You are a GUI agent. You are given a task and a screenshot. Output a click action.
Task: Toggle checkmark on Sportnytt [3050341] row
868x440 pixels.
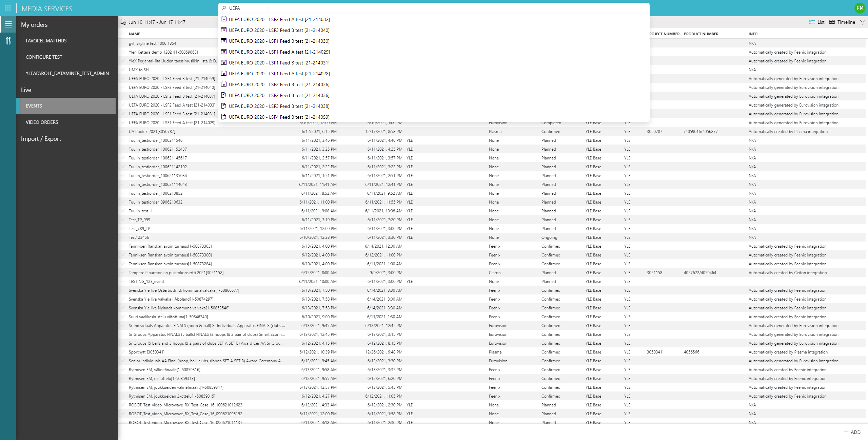[123, 352]
